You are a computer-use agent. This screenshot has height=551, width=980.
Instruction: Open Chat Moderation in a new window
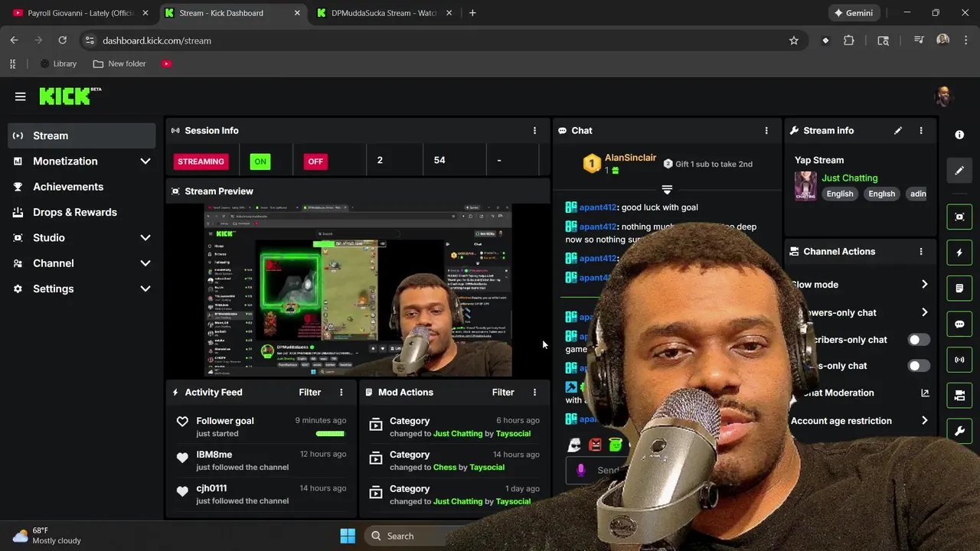point(925,393)
